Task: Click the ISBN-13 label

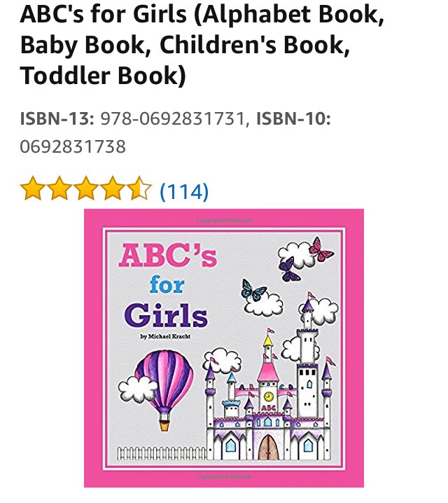Action: (x=57, y=118)
